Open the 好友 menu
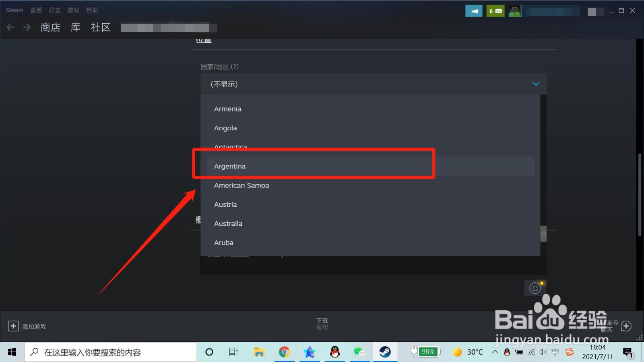 55,10
